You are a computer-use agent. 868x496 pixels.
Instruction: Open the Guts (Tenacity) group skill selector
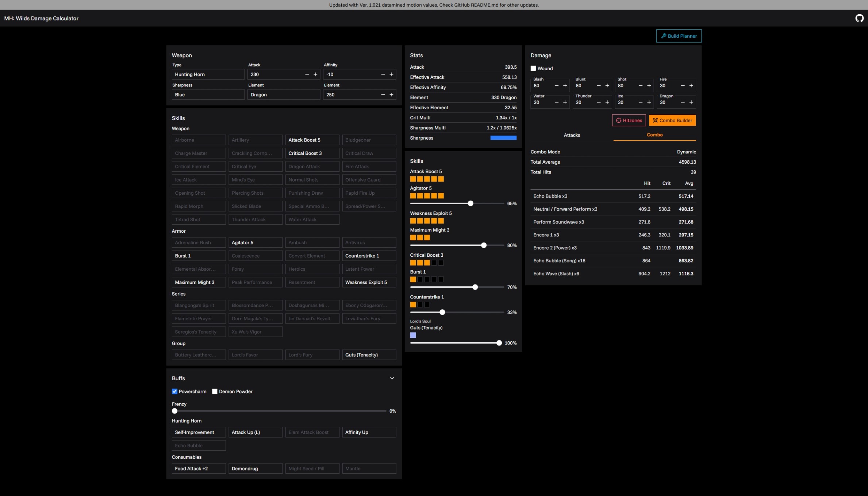[369, 355]
